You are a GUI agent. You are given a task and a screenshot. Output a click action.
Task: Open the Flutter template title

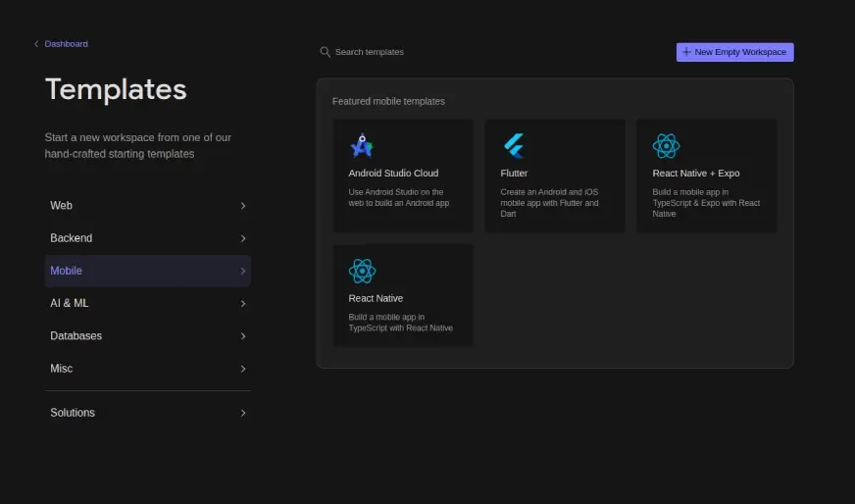pyautogui.click(x=514, y=174)
